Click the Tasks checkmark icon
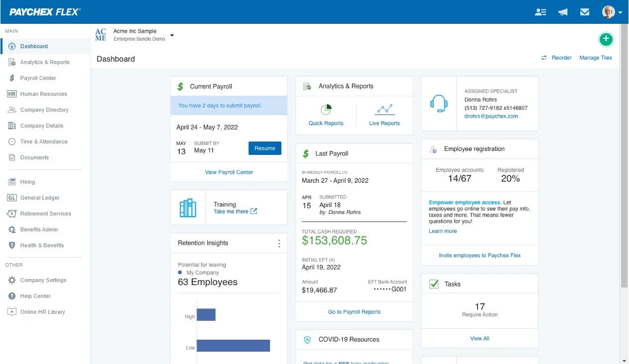 tap(434, 284)
